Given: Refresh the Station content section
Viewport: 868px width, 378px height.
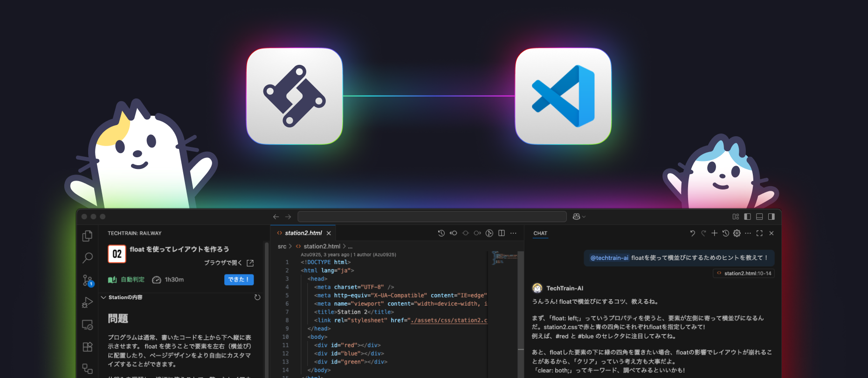Looking at the screenshot, I should tap(257, 297).
